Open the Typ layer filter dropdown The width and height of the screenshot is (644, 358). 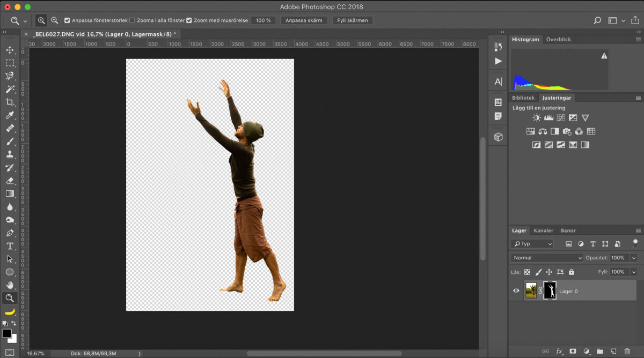[532, 244]
